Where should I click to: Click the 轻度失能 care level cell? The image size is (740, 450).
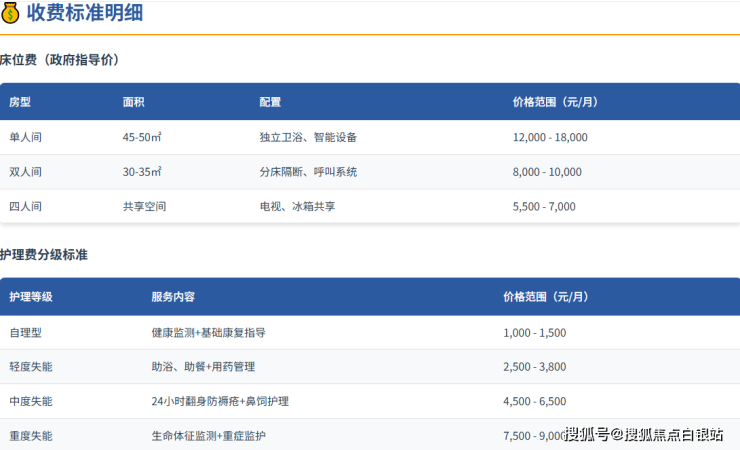(31, 367)
